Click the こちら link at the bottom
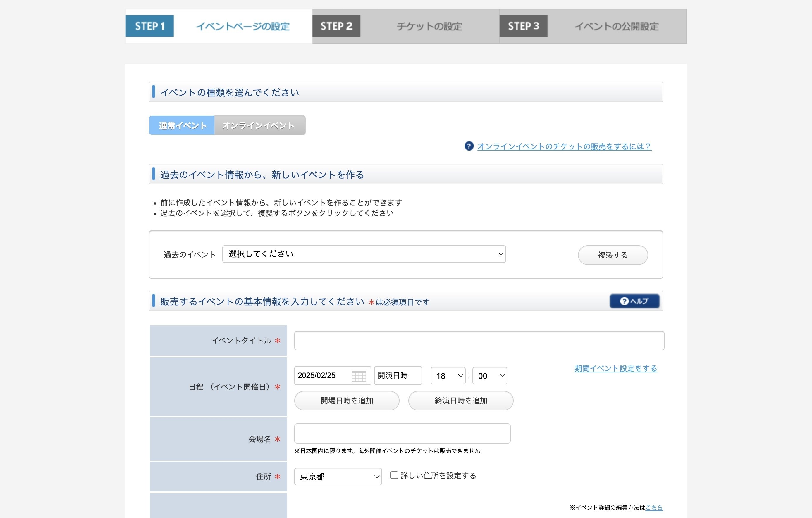The height and width of the screenshot is (518, 812). (653, 507)
